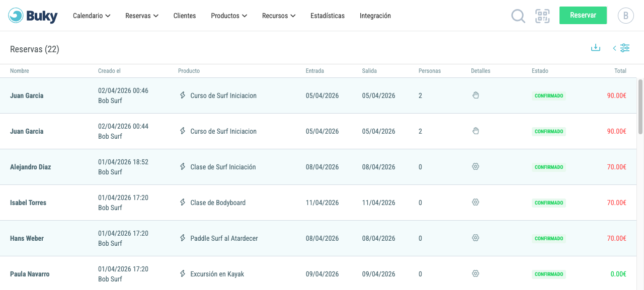Collapse filters with the small left chevron
This screenshot has width=644, height=290.
tap(614, 48)
